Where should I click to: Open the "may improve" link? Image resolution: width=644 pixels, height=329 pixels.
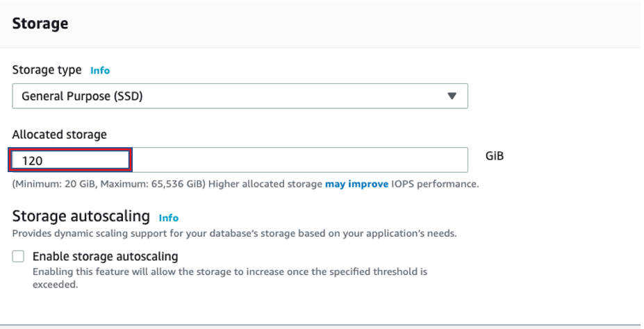point(356,184)
